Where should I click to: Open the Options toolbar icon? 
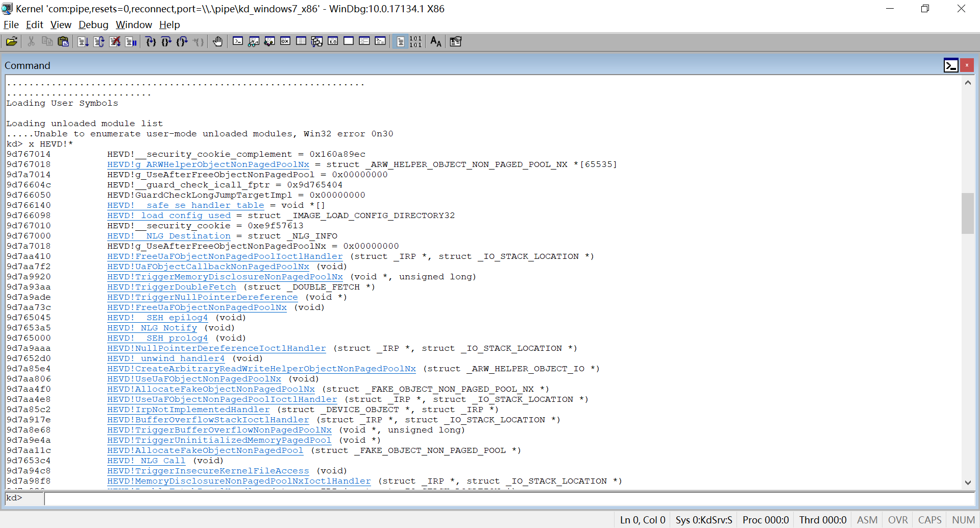456,42
